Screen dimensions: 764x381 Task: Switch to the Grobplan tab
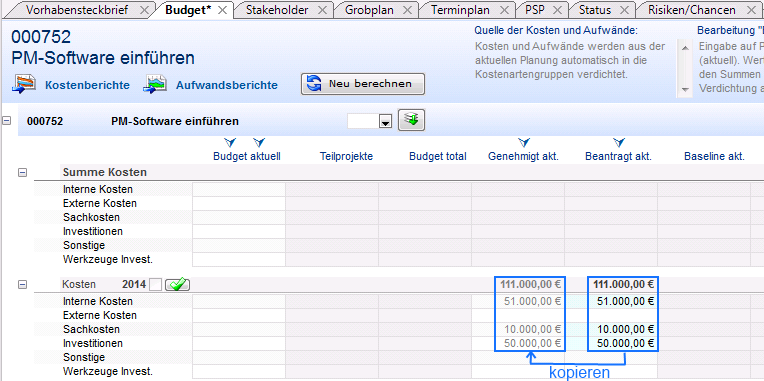tap(369, 10)
